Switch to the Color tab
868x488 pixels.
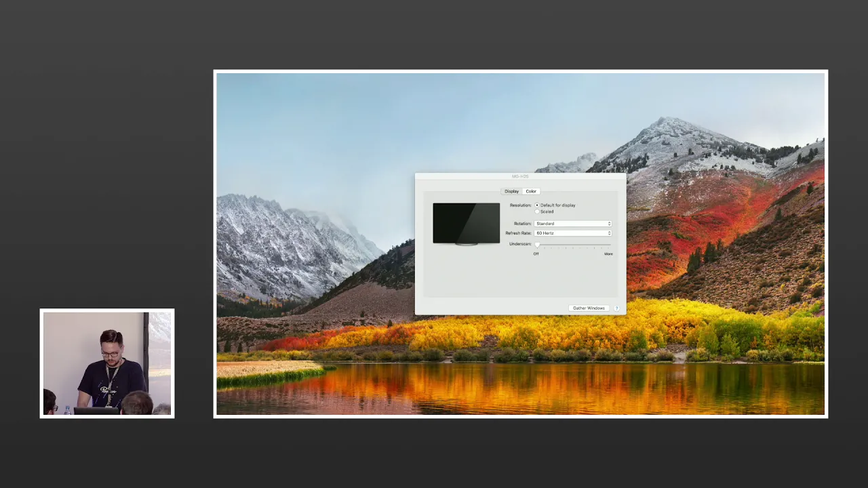pos(531,191)
